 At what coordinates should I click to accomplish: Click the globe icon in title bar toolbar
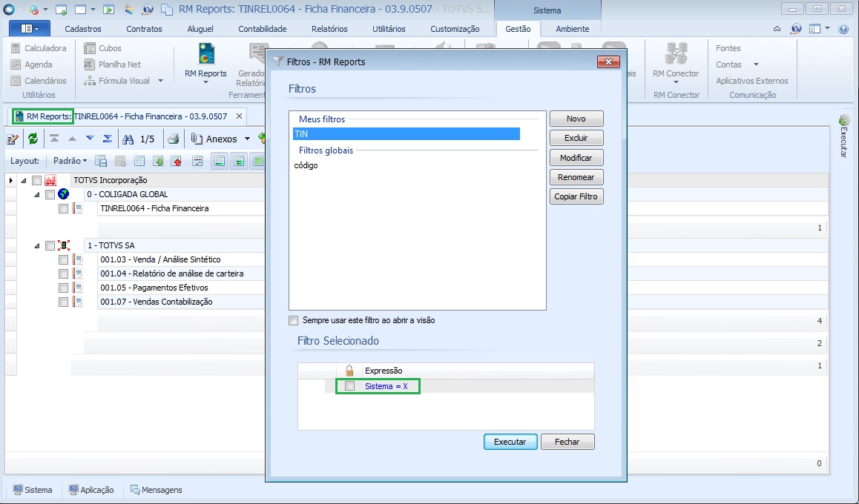(148, 10)
